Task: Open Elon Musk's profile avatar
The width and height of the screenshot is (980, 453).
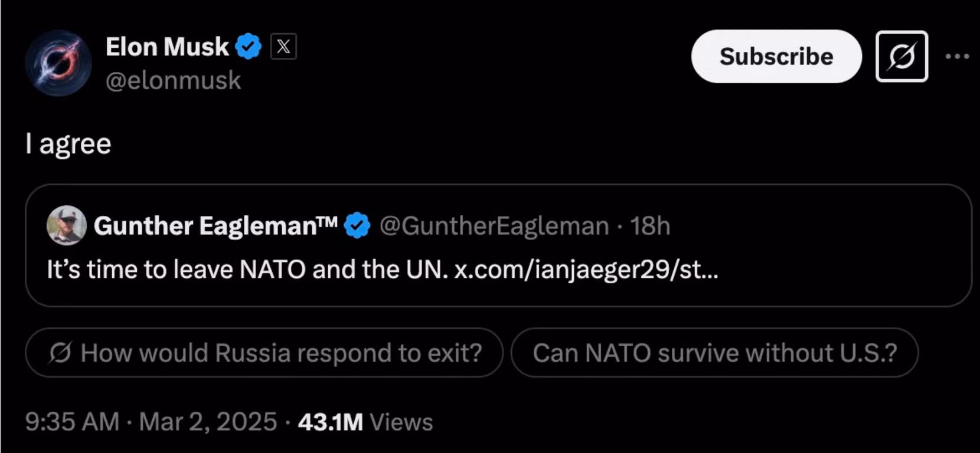Action: (58, 63)
